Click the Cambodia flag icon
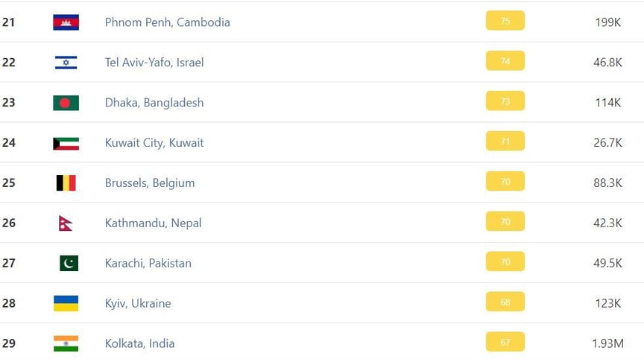This screenshot has height=362, width=644. coord(66,22)
